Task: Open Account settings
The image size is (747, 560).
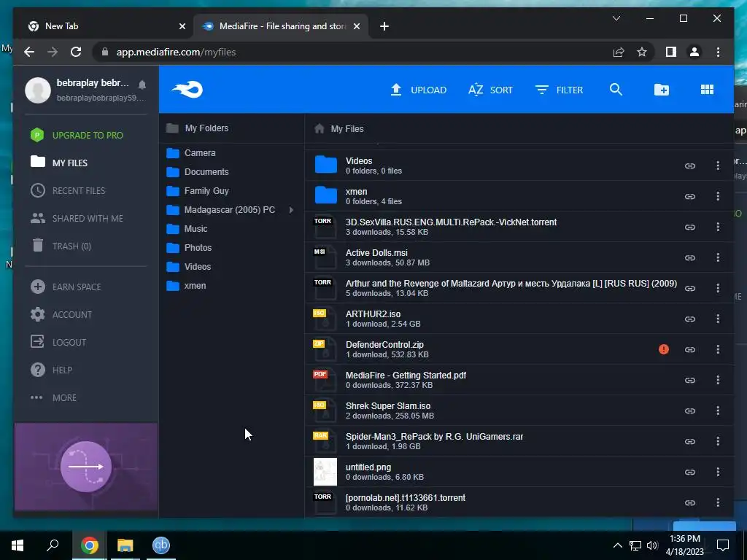Action: [61, 314]
